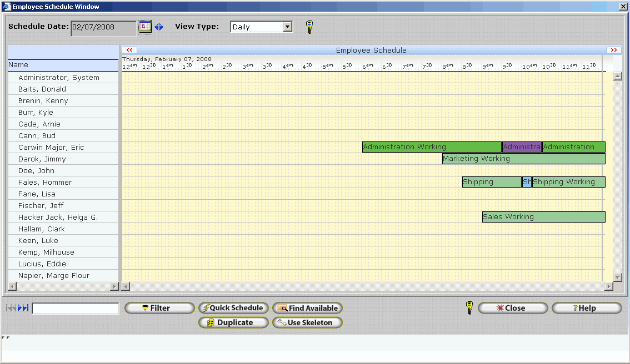Viewport: 630px width, 364px height.
Task: Select the purple Administra schedule block
Action: 522,147
